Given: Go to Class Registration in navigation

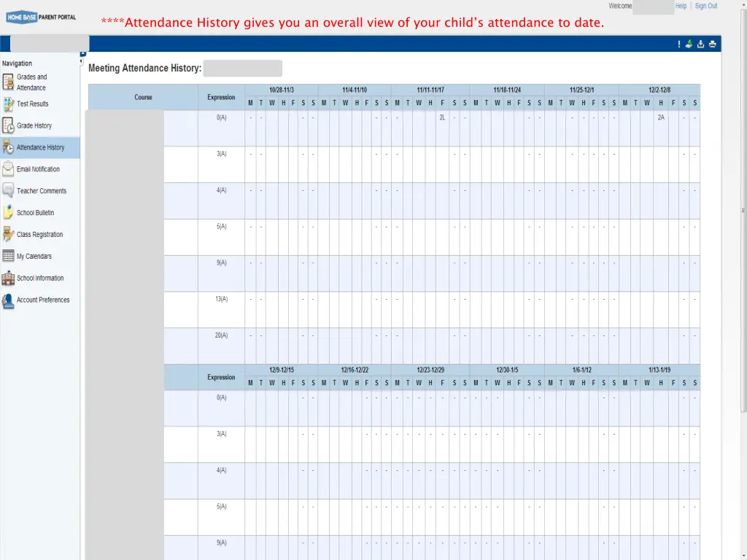Looking at the screenshot, I should pyautogui.click(x=39, y=234).
